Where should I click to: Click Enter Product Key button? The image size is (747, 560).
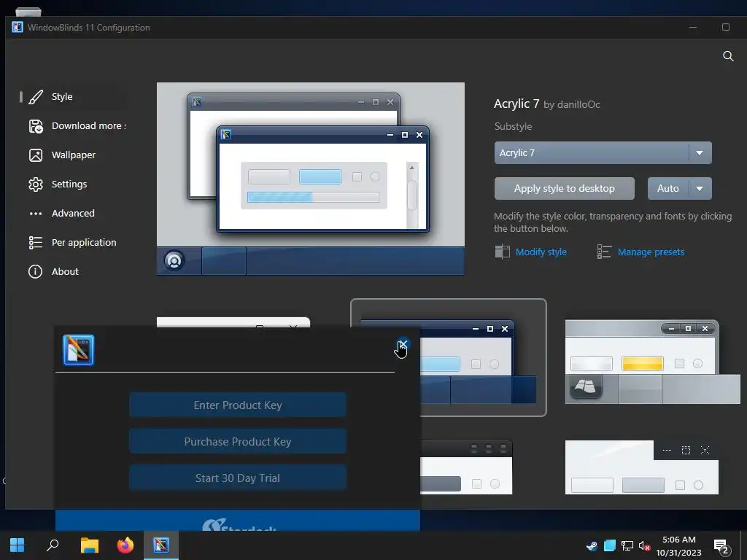(238, 405)
